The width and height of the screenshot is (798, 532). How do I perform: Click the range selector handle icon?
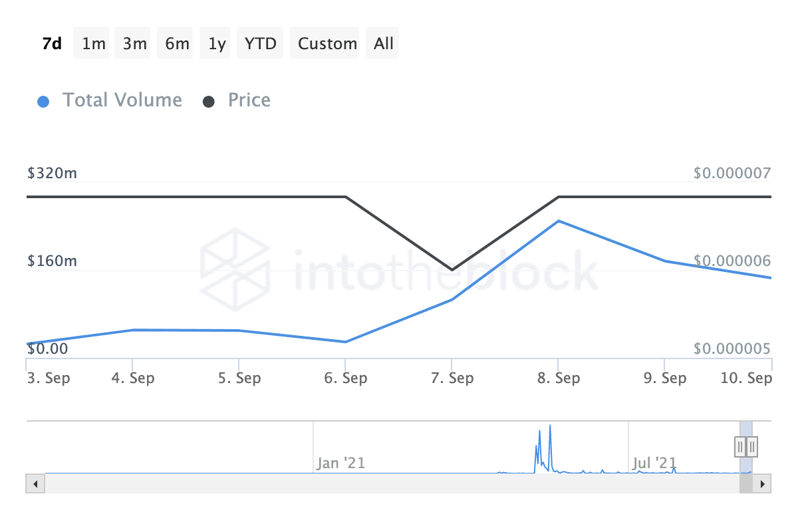pos(745,447)
